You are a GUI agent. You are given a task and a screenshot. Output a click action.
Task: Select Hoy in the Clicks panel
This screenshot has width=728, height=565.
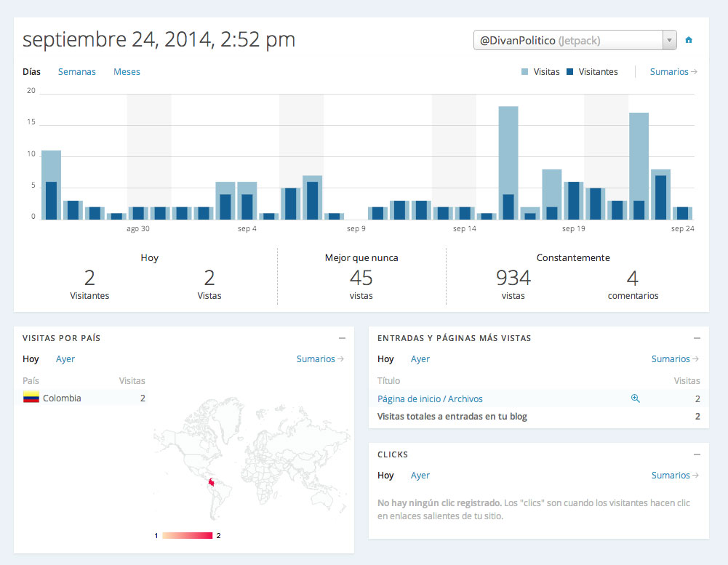click(x=385, y=476)
